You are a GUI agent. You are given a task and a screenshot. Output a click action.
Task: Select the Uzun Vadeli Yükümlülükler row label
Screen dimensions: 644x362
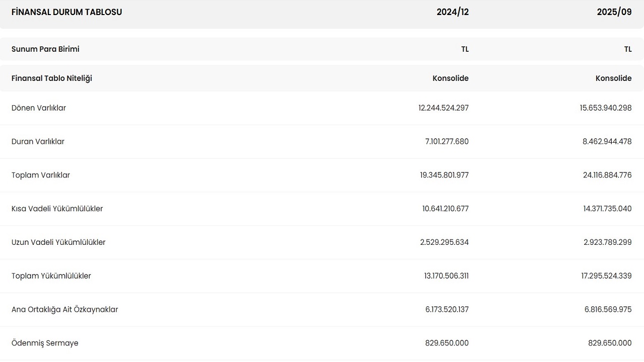58,242
